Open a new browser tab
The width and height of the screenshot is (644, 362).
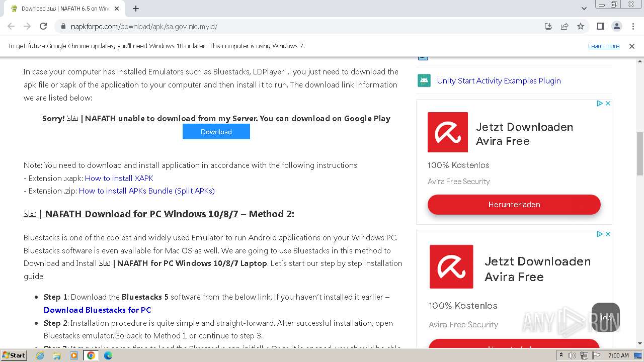(136, 9)
